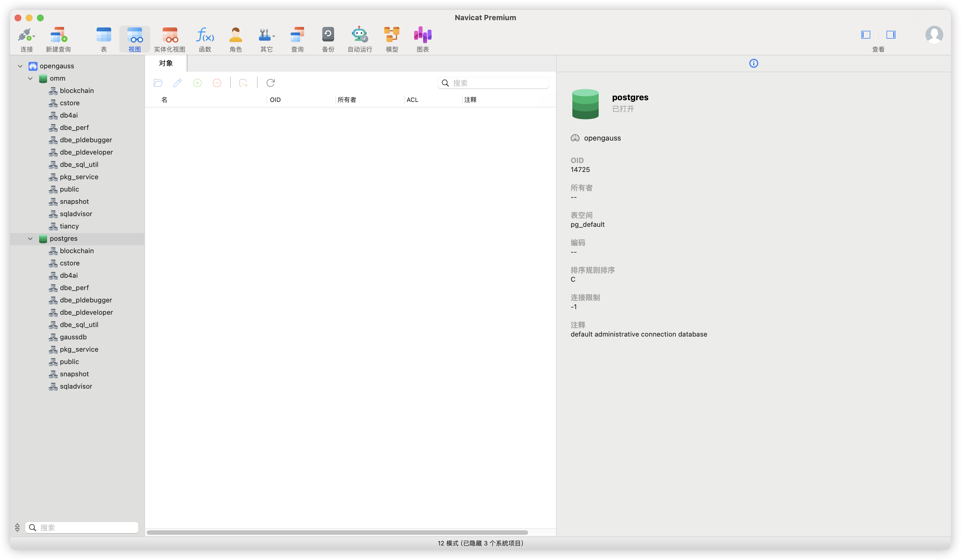The image size is (961, 560).
Task: Open dropdown arrow beside Connection icon
Action: (x=34, y=36)
